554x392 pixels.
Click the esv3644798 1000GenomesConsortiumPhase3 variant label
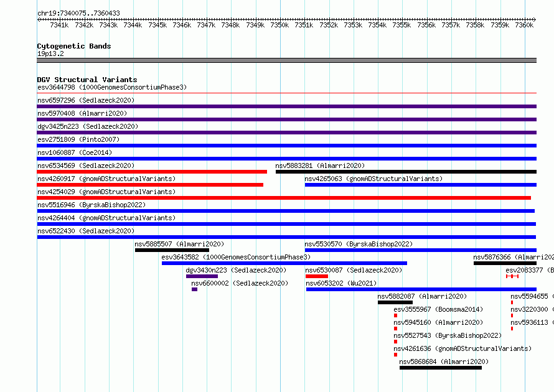112,87
